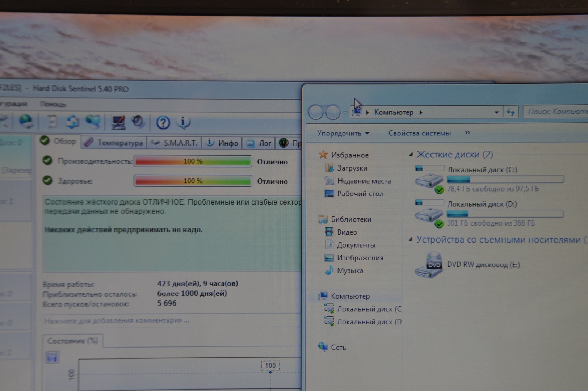Open the S.M.A.R.T. tab
This screenshot has width=588, height=391.
[174, 143]
